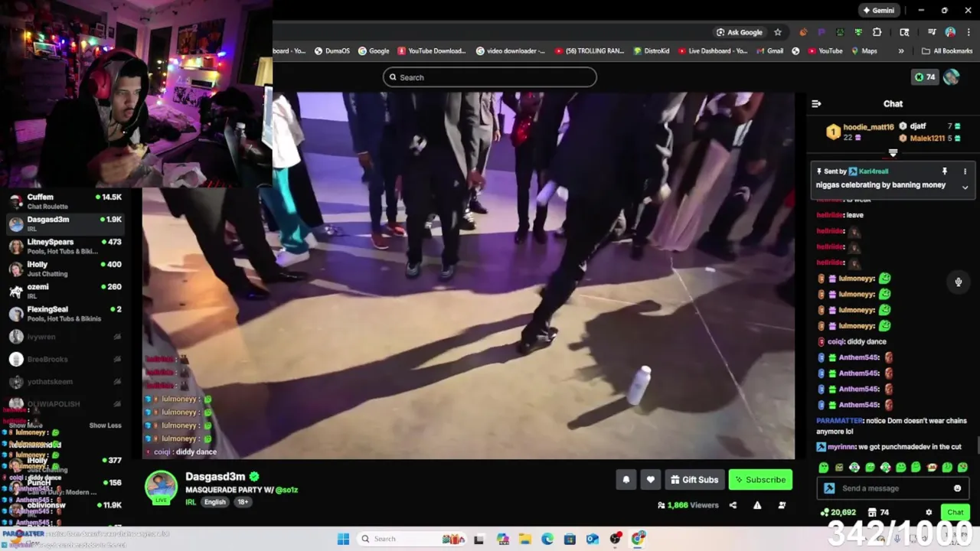
Task: Open the Google bookmark
Action: point(374,51)
